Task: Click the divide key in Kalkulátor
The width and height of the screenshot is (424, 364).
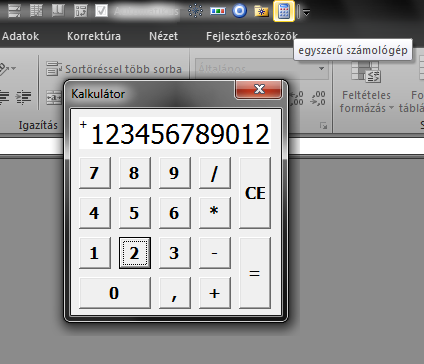Action: pos(215,173)
